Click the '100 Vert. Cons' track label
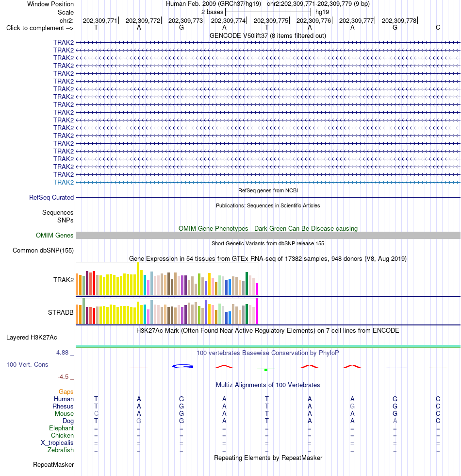 click(27, 365)
